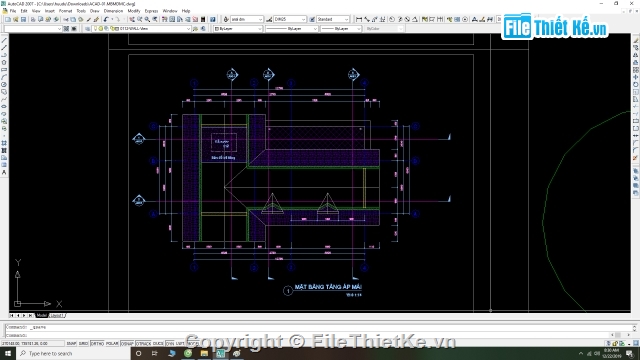Toggle GRID display in status bar
This screenshot has height=360, width=640.
pos(83,344)
